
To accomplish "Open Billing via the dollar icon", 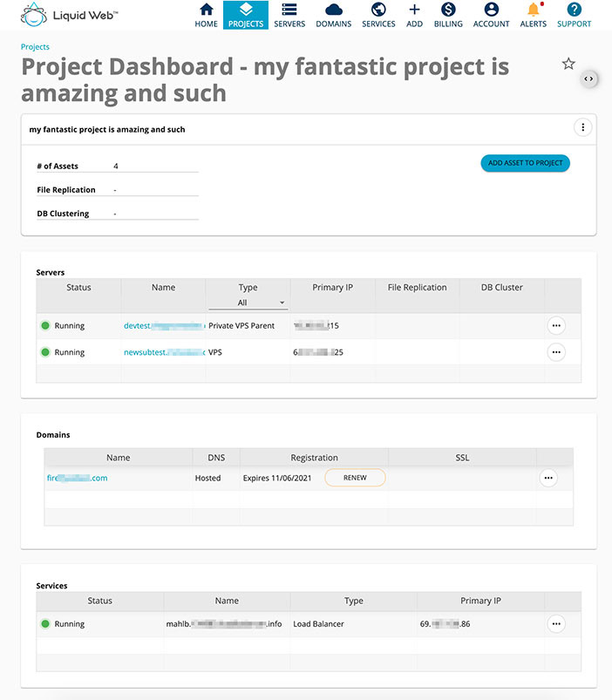I will (447, 12).
